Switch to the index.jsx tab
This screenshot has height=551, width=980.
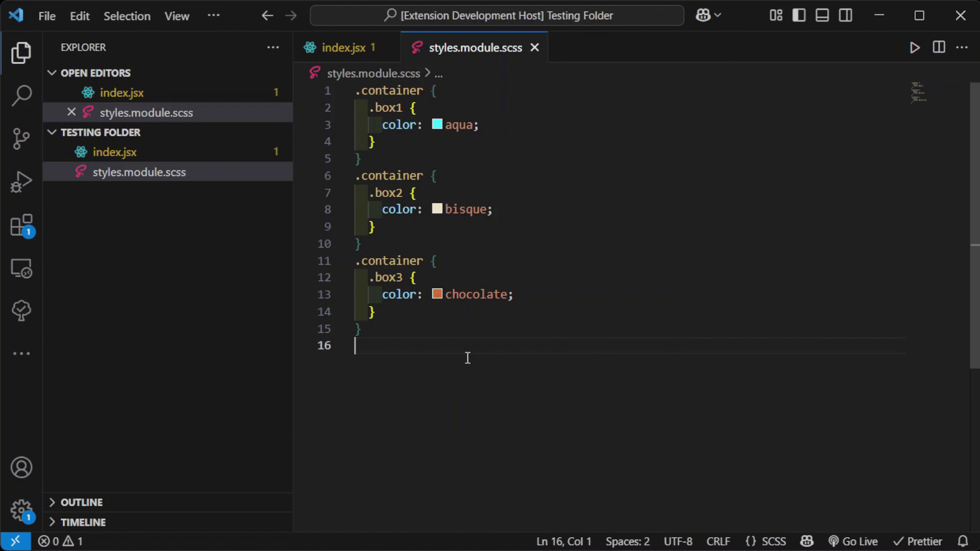pyautogui.click(x=343, y=47)
